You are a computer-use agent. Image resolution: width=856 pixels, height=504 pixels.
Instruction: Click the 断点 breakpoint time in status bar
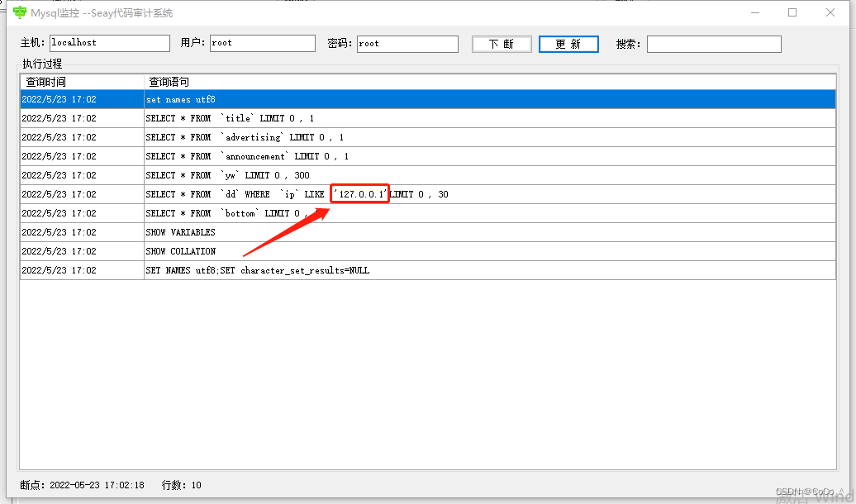coord(83,485)
